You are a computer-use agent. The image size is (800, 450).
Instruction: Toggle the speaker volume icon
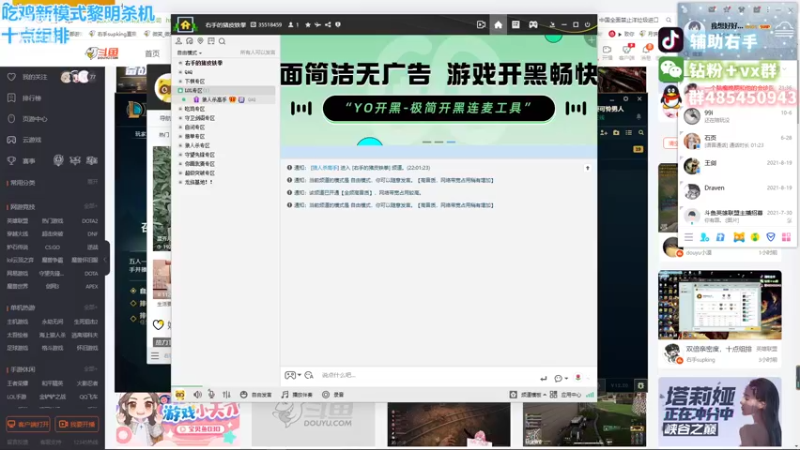197,394
